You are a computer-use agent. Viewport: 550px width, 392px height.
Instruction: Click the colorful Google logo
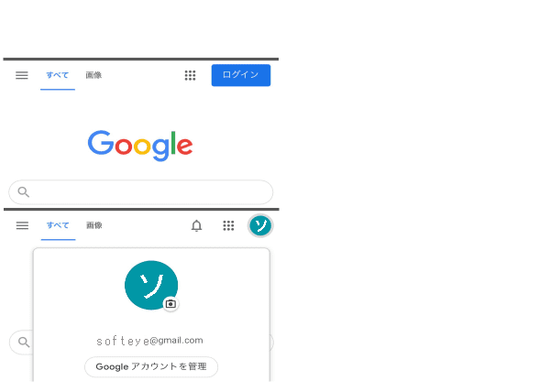point(140,146)
